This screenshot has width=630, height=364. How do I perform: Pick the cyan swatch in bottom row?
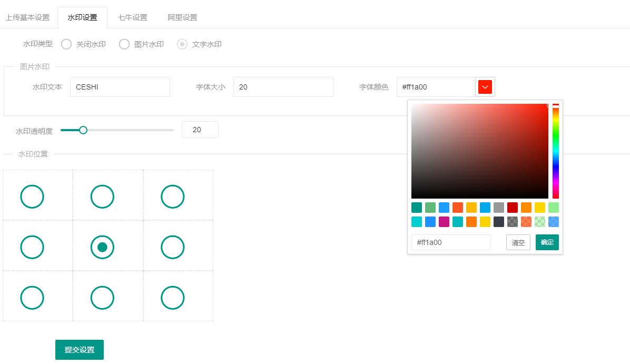coord(417,221)
